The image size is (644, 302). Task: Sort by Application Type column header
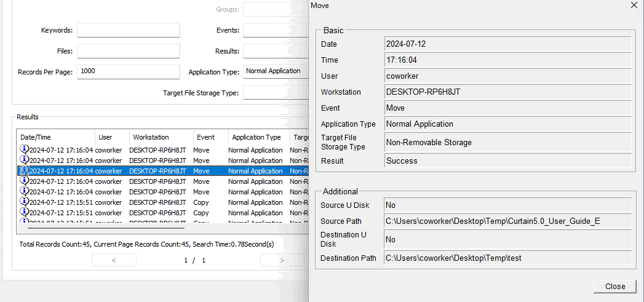click(259, 137)
